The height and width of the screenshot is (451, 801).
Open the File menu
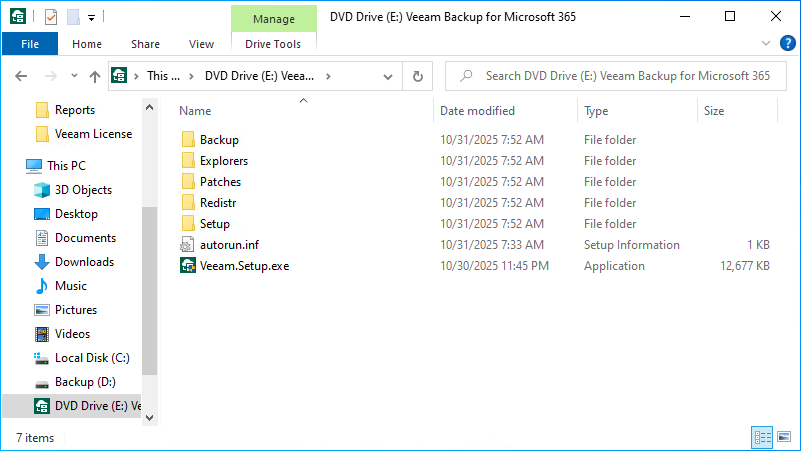(x=30, y=44)
